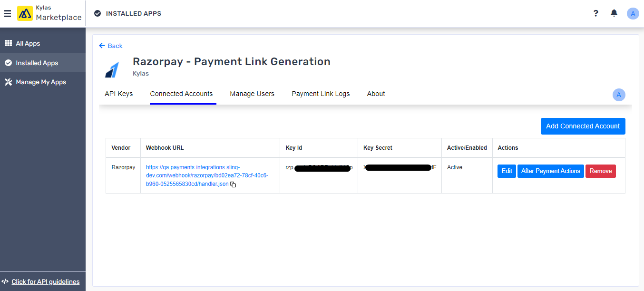Click the redacted Key Secret value
Image resolution: width=644 pixels, height=291 pixels.
[x=400, y=167]
